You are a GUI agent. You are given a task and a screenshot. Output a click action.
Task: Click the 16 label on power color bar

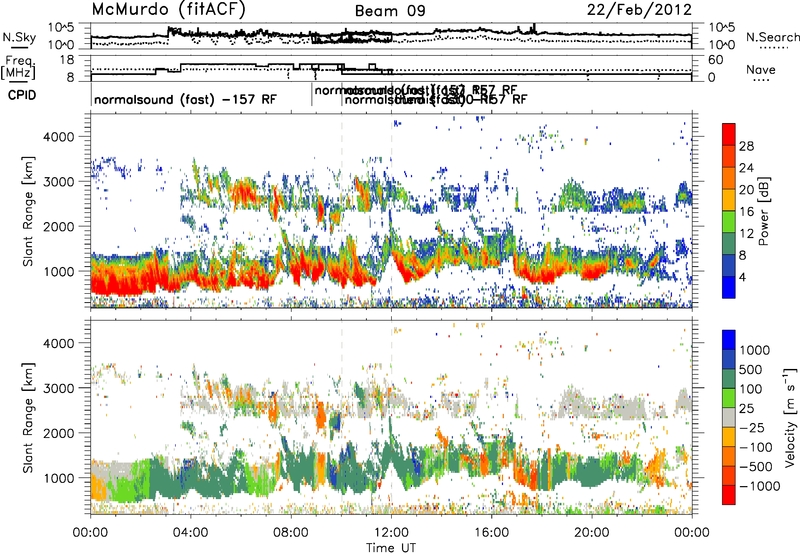pos(746,212)
